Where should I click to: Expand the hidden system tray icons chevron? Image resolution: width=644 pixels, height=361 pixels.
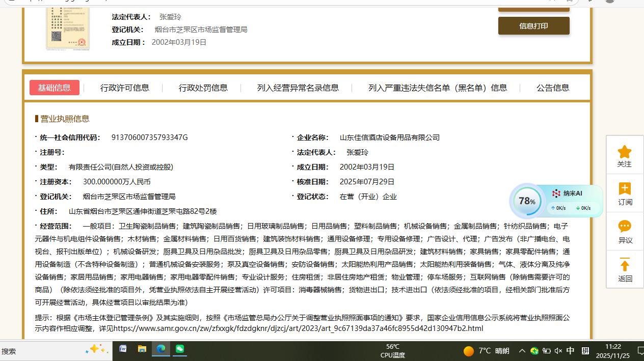(522, 351)
